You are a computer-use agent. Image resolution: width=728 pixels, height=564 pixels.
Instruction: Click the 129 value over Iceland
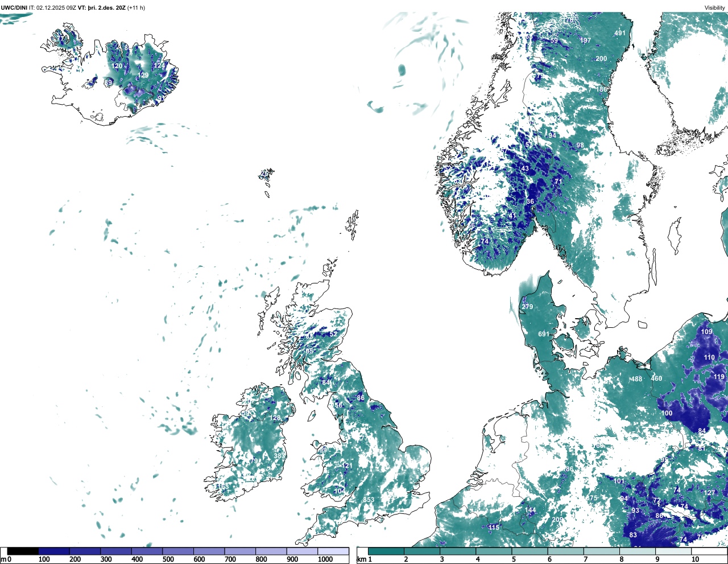143,75
